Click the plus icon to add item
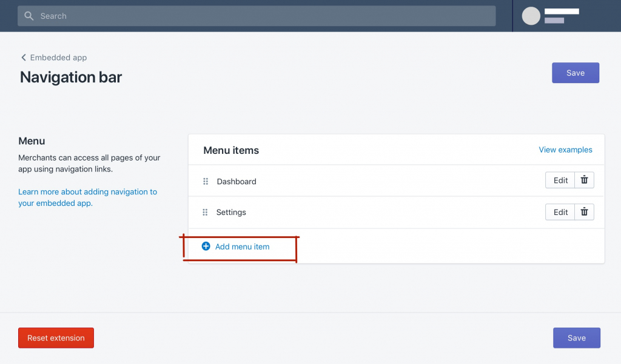 [x=206, y=246]
